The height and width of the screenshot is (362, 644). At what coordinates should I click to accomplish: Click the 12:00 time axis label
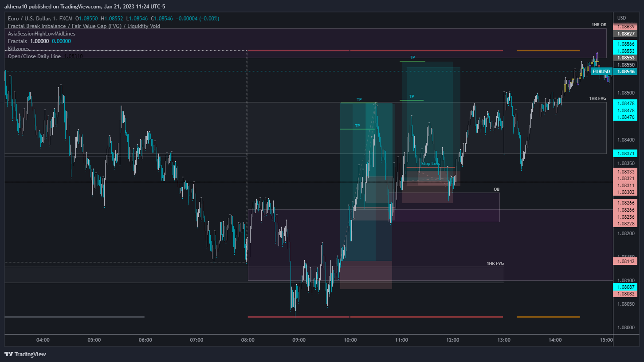[453, 340]
